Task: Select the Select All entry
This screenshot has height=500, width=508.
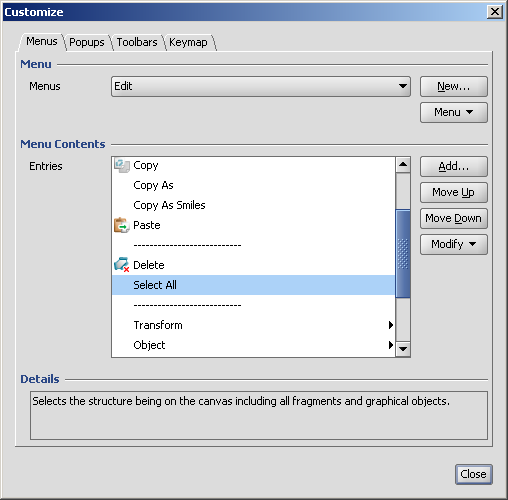Action: (x=254, y=285)
